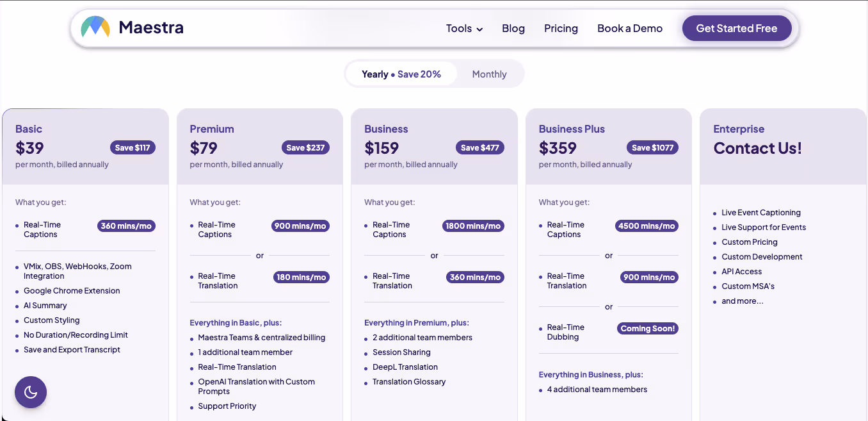Click the Save $477 Business badge

pos(480,148)
